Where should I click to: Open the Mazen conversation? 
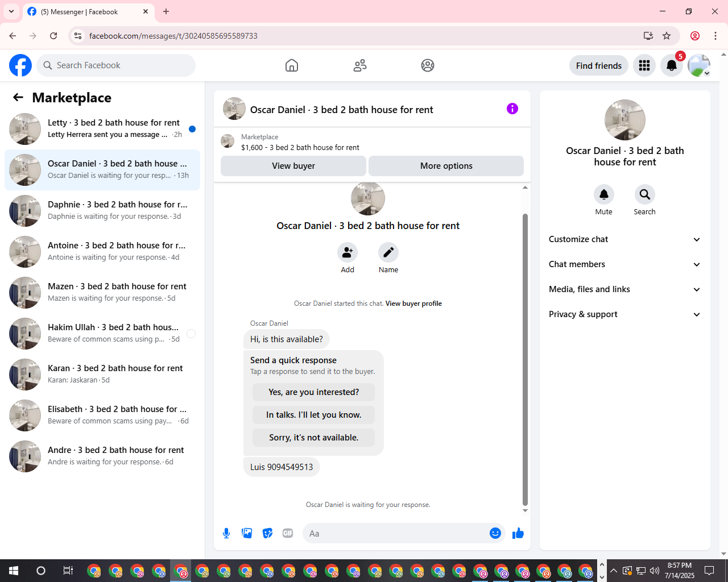[102, 293]
